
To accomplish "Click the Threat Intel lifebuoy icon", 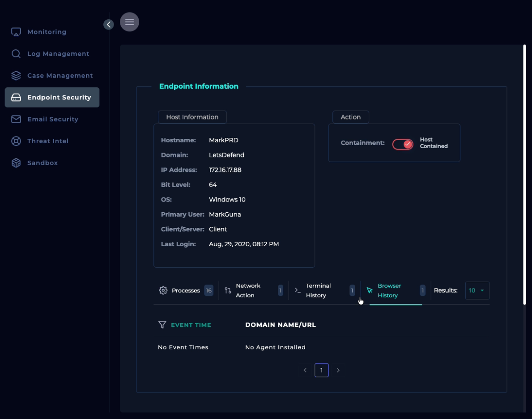I will tap(16, 141).
